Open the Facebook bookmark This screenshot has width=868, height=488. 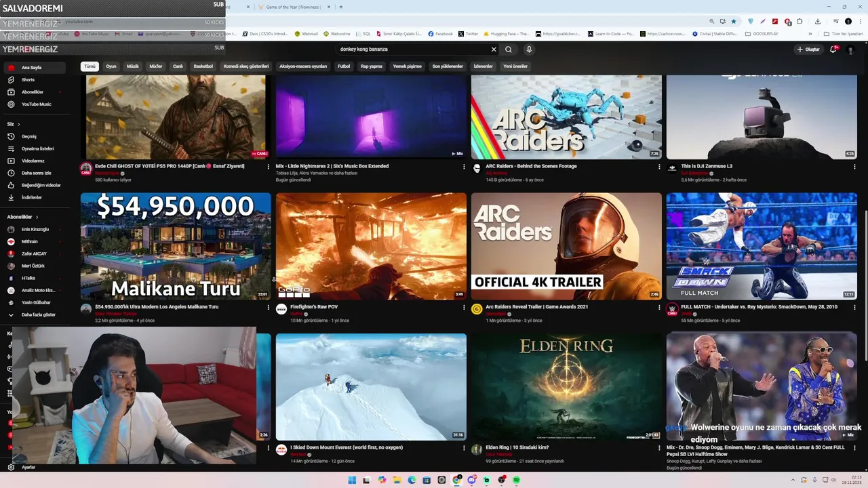[x=440, y=34]
